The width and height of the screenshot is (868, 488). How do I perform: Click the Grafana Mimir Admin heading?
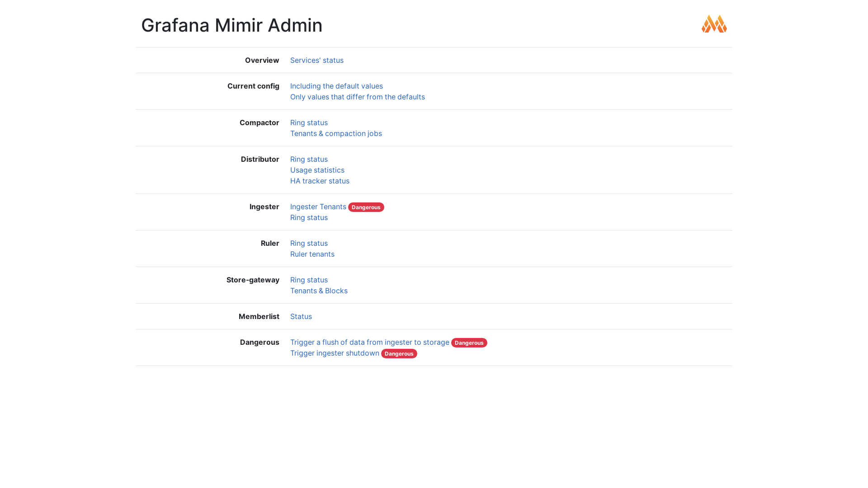[x=232, y=25]
